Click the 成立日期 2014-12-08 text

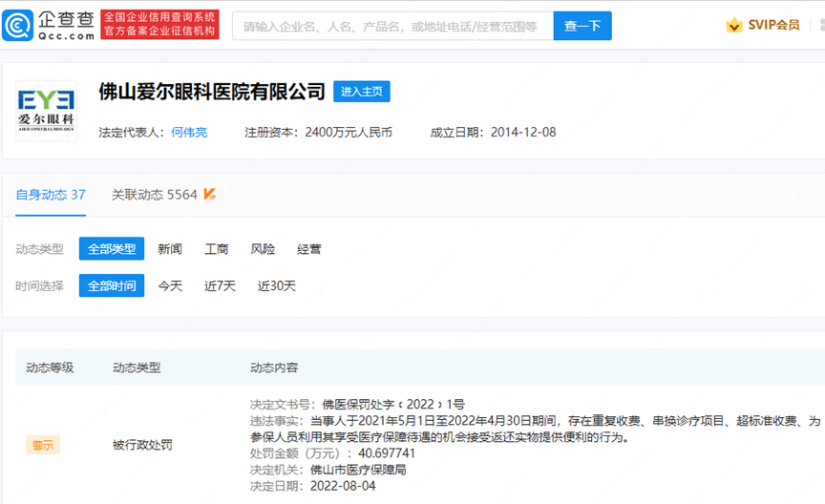click(x=493, y=133)
